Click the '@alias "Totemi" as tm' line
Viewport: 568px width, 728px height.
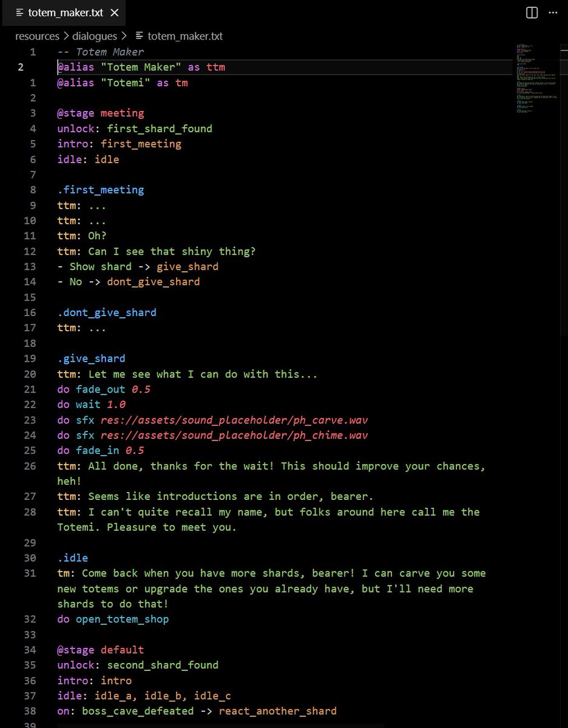(123, 83)
